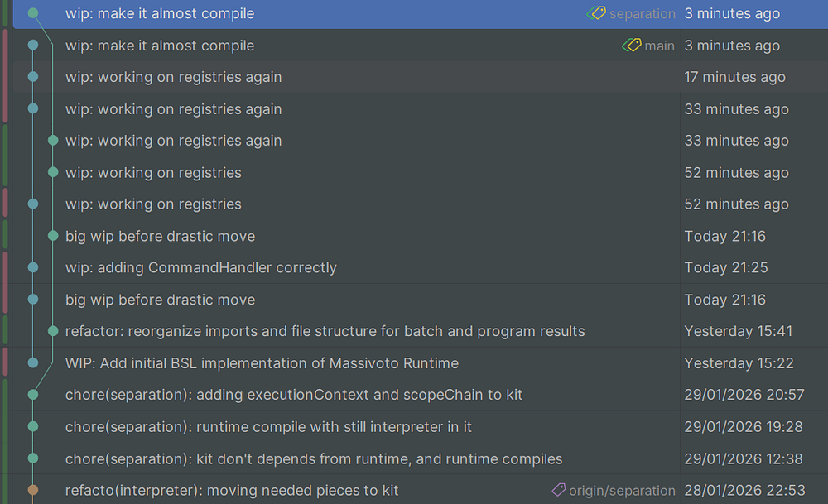Click the origin/separation branch label
This screenshot has width=828, height=504.
[622, 491]
